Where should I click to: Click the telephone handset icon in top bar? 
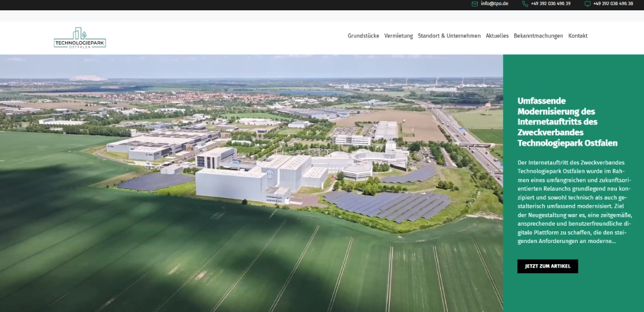pos(525,4)
